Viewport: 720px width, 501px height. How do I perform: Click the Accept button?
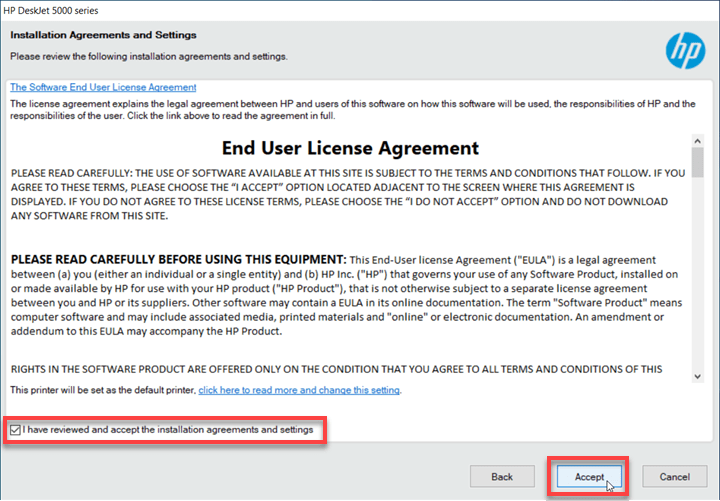point(589,477)
